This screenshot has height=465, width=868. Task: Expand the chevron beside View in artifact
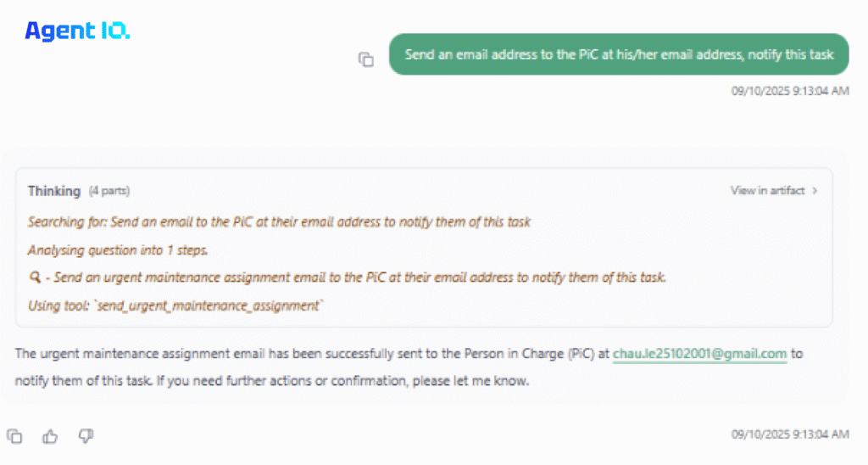click(x=815, y=191)
